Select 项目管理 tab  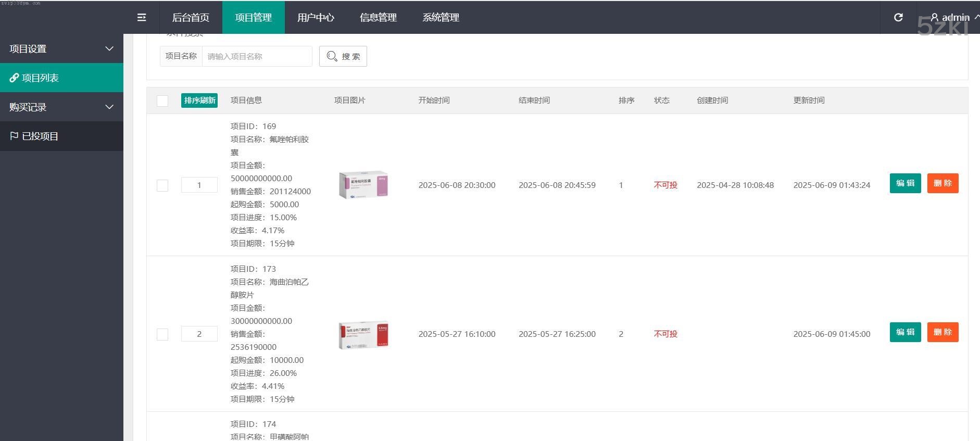[x=254, y=17]
